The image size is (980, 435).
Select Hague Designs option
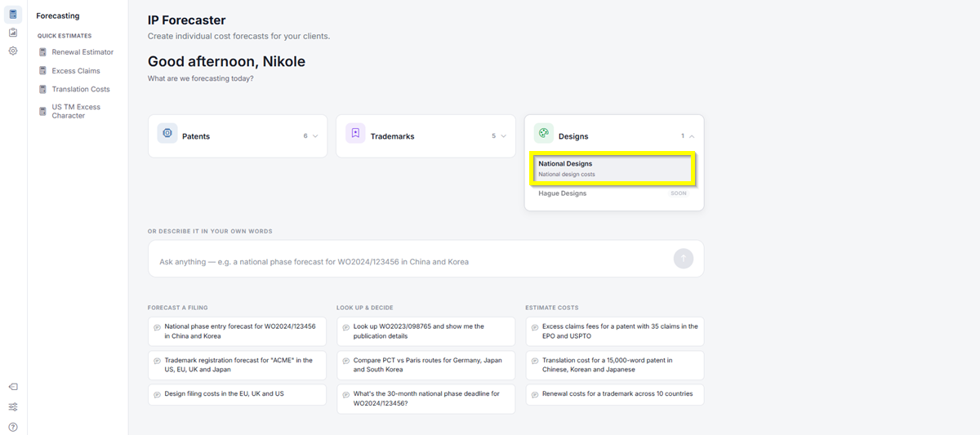[x=613, y=193]
